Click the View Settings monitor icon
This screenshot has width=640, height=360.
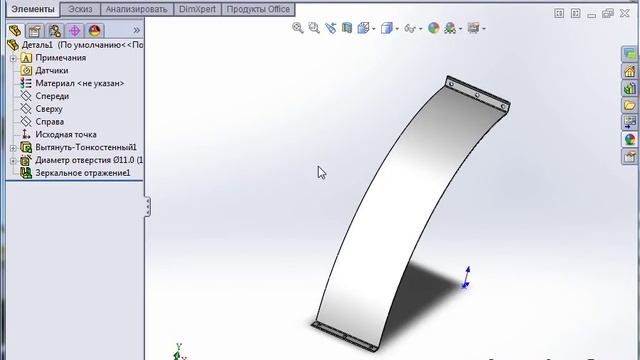tap(473, 28)
